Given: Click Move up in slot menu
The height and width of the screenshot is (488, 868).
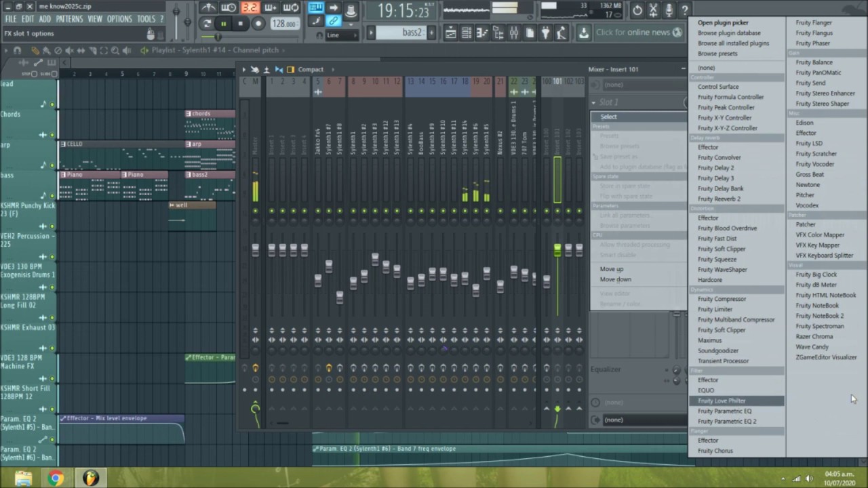Looking at the screenshot, I should (612, 269).
